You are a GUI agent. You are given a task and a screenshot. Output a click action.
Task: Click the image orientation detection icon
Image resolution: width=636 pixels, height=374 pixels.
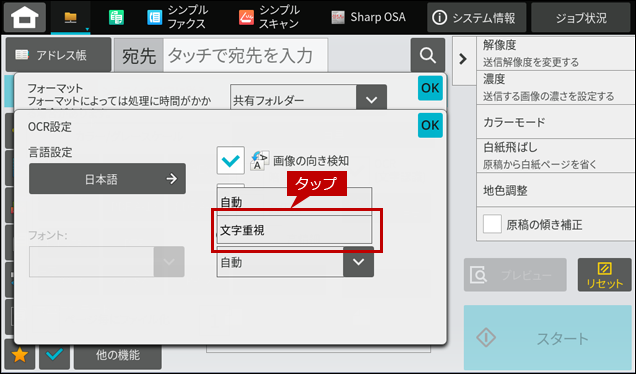(x=259, y=161)
